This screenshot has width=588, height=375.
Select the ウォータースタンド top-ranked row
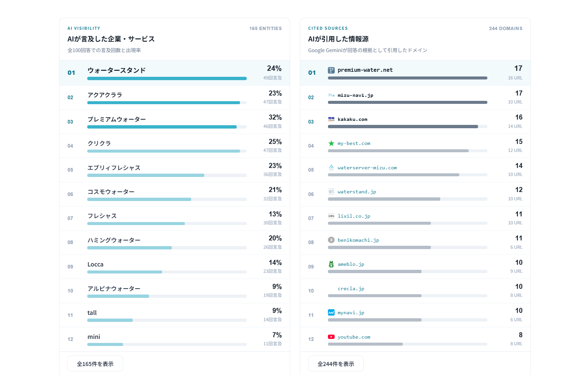point(174,73)
